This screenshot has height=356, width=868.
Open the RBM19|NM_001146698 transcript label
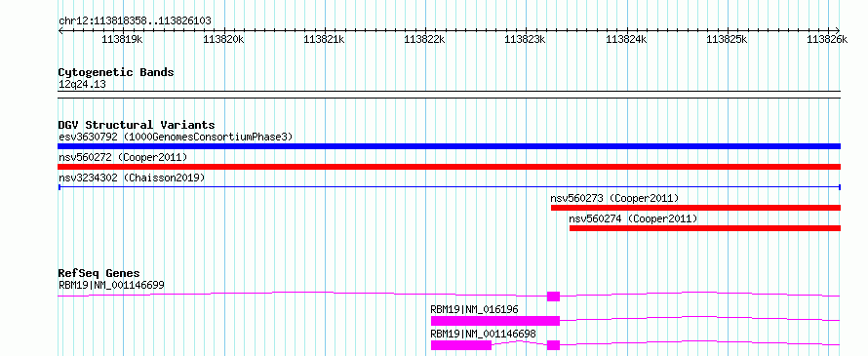484,335
